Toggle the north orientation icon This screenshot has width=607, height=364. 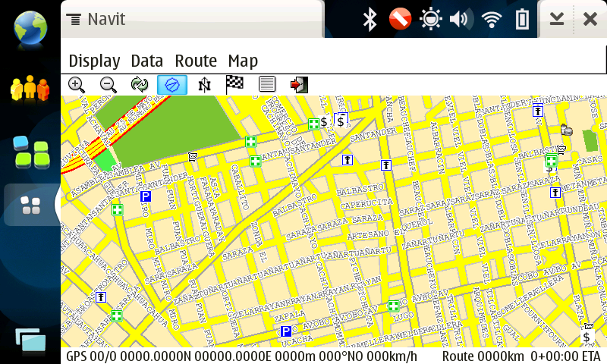pos(203,85)
